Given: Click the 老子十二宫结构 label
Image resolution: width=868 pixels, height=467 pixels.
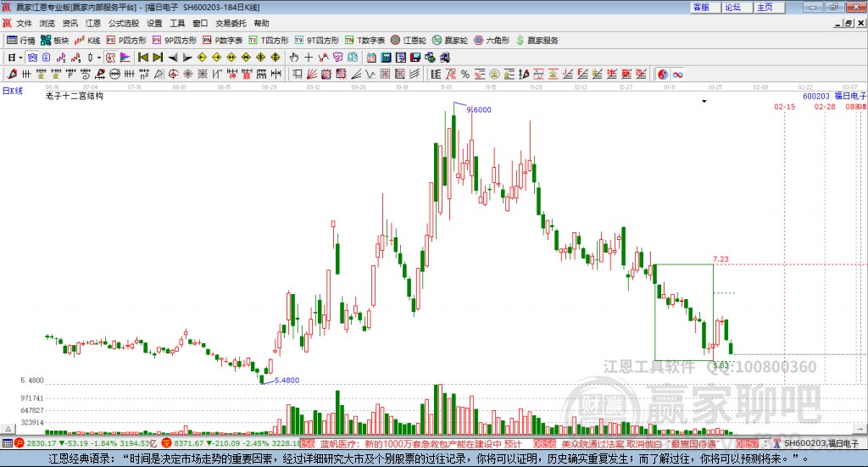Looking at the screenshot, I should [x=75, y=96].
